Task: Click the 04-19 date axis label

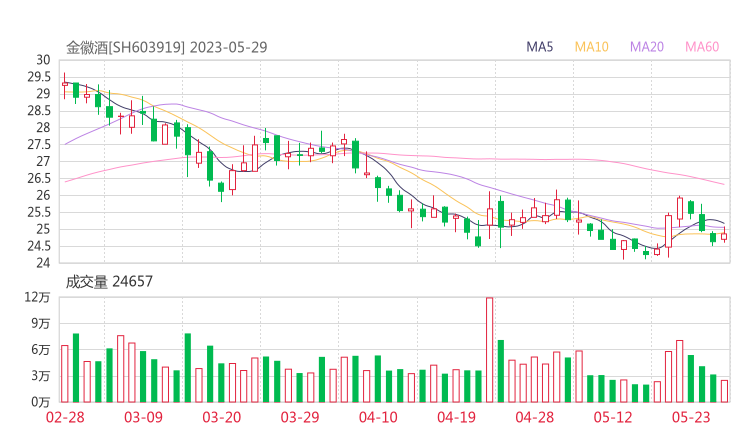Action: point(456,417)
